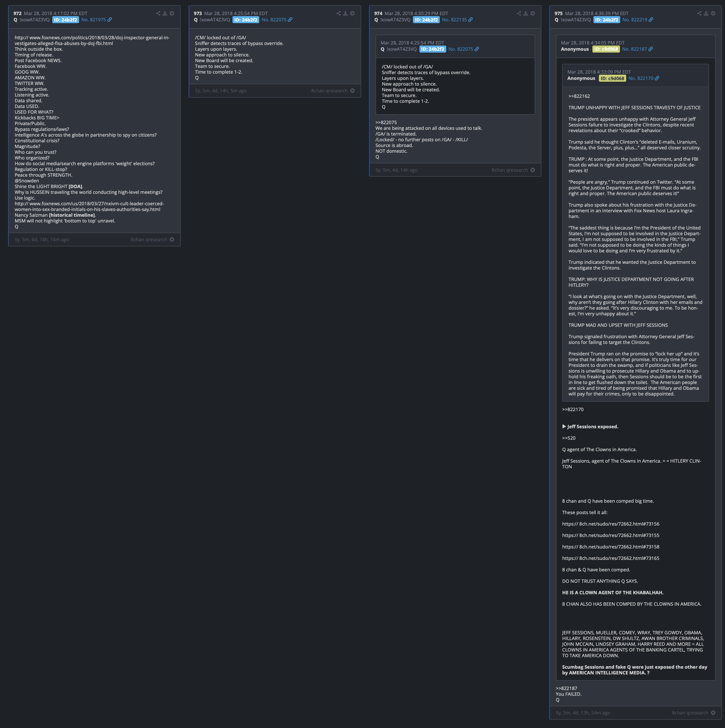Follow >>822170 reference in quoted anonymous post

pos(573,410)
